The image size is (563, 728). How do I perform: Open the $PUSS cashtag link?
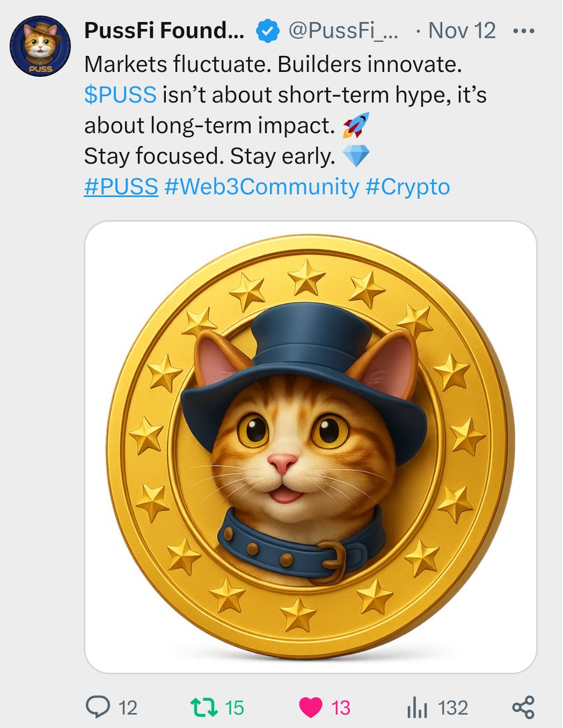point(120,94)
